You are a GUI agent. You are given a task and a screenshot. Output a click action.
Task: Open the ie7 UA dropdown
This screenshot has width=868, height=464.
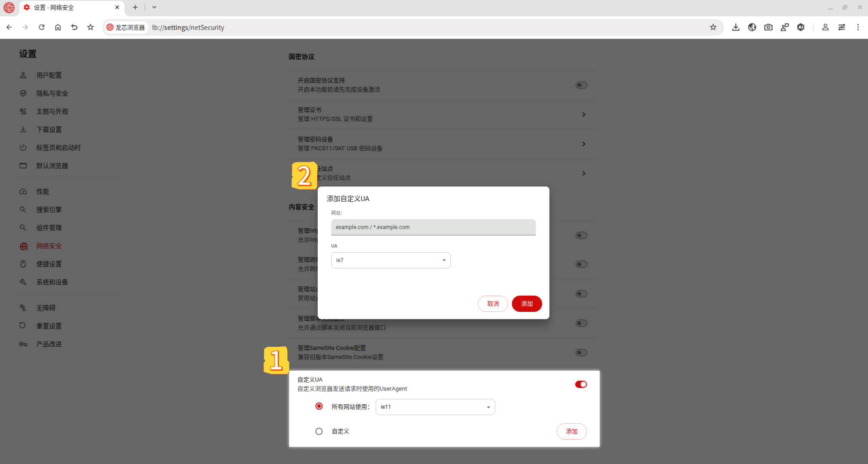391,260
